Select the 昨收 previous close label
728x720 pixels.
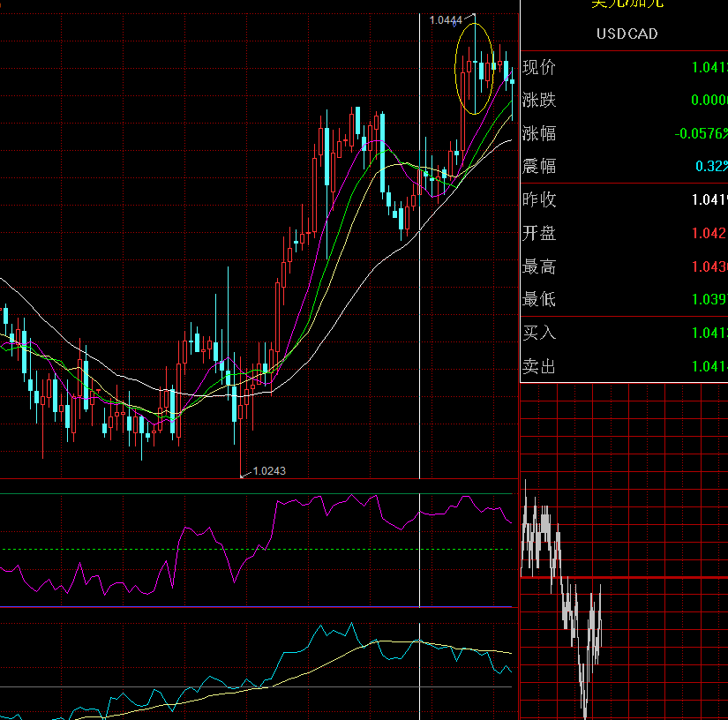pos(538,199)
